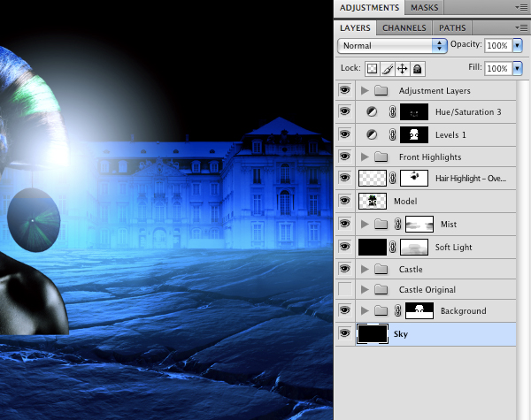This screenshot has height=420, width=531.
Task: Toggle visibility of the Castle group
Action: (x=345, y=269)
